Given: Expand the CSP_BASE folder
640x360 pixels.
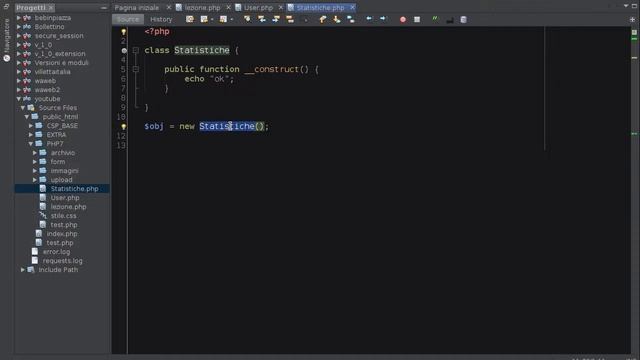Looking at the screenshot, I should click(x=31, y=126).
